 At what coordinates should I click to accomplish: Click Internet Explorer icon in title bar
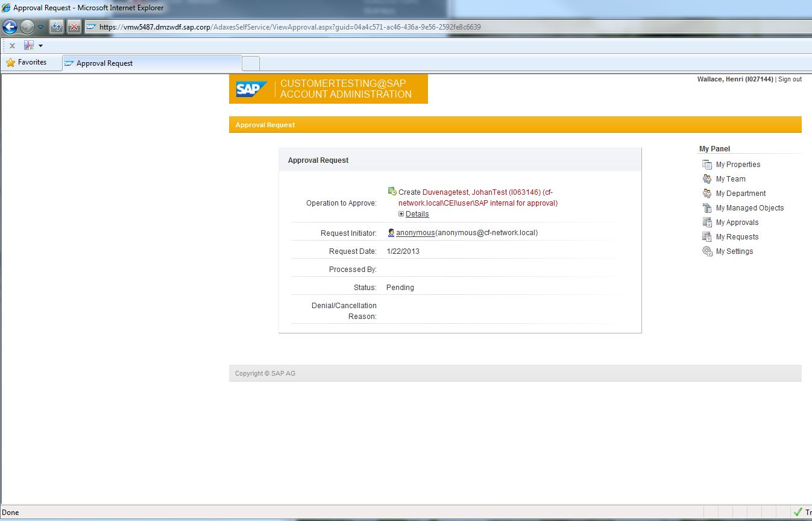6,8
